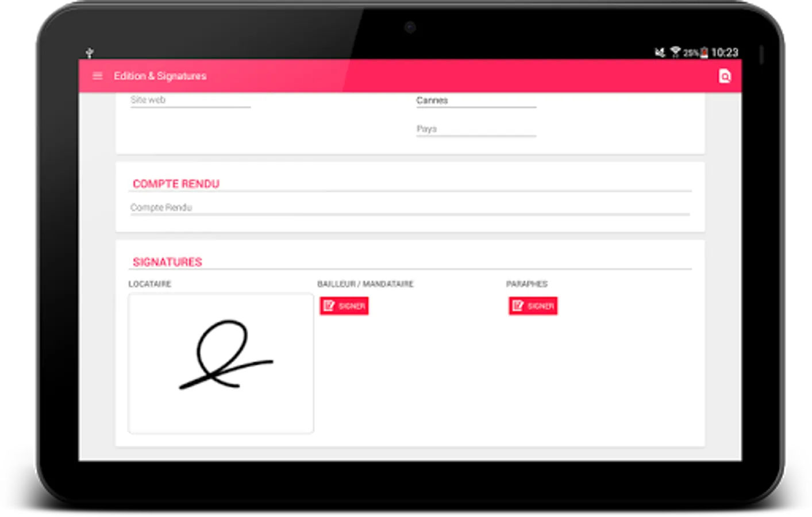Click SIGNER under Bailleur / Mandataire
The width and height of the screenshot is (812, 517).
pos(344,306)
